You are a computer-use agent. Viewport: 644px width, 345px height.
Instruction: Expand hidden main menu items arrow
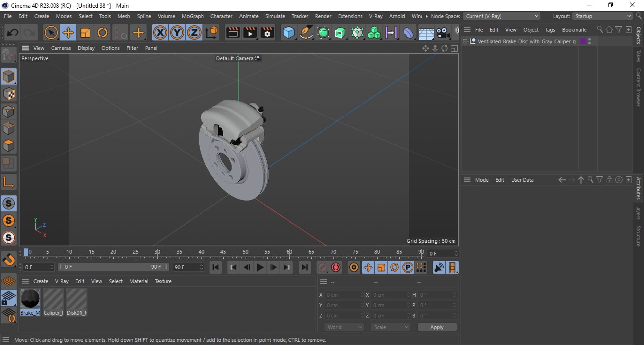427,16
